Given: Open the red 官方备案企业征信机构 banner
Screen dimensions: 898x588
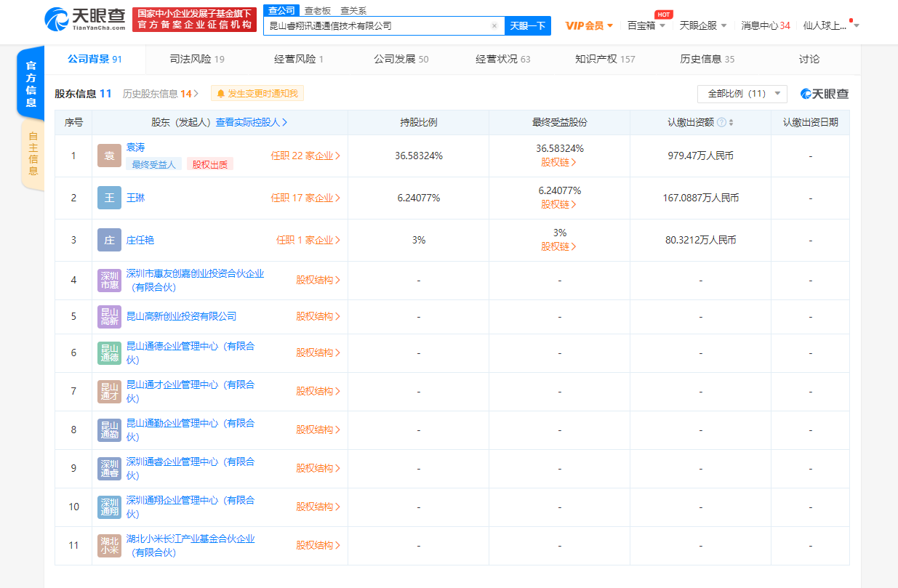Looking at the screenshot, I should pos(194,20).
